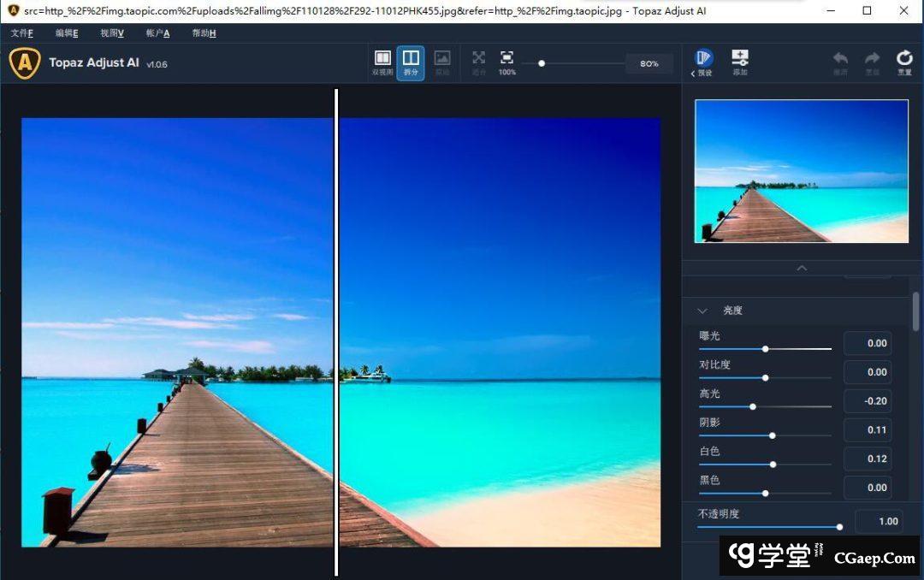The height and width of the screenshot is (580, 924).
Task: Collapse the 亮度 brightness section
Action: coord(702,311)
